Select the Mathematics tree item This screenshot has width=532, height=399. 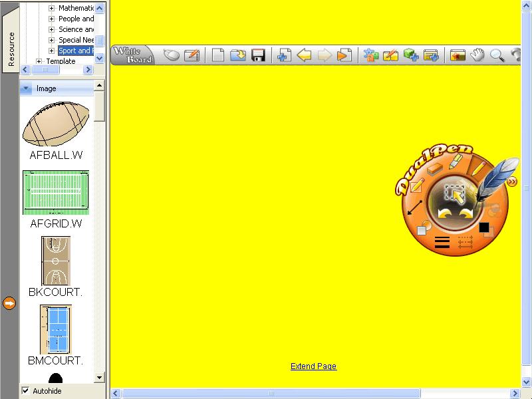(76, 8)
